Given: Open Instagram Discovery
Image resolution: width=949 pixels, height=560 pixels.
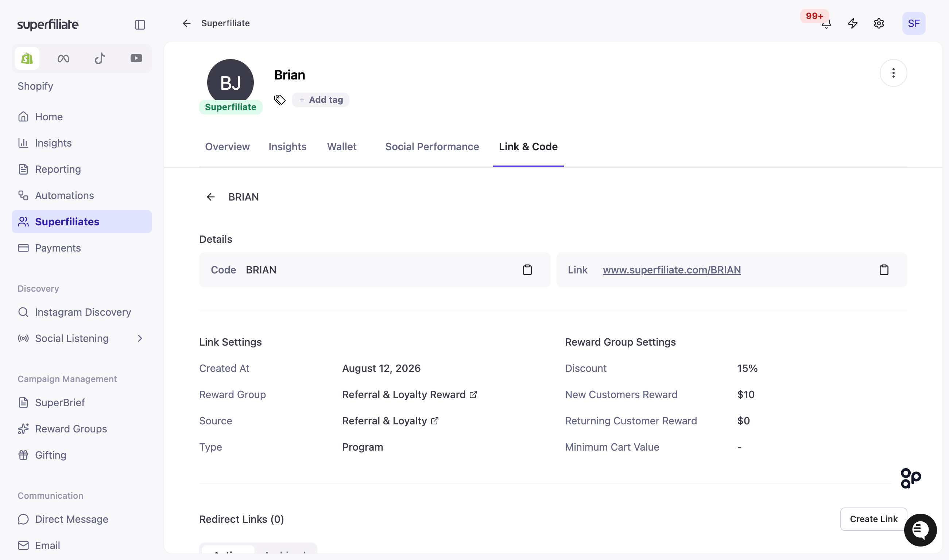Looking at the screenshot, I should point(82,312).
